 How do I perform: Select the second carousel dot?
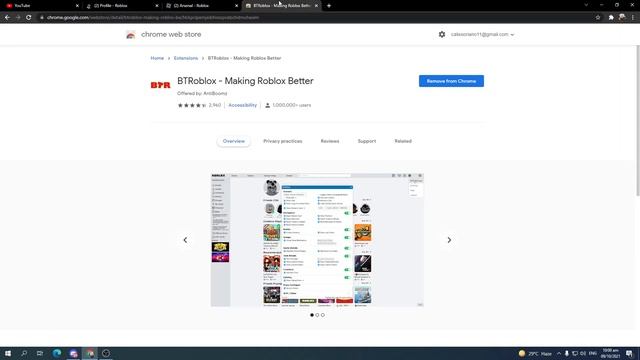[x=317, y=315]
